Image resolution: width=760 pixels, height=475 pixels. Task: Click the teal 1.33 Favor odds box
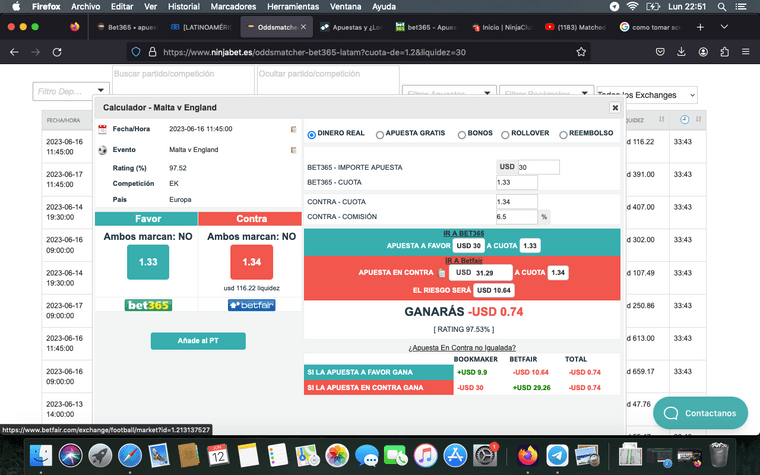coord(148,262)
